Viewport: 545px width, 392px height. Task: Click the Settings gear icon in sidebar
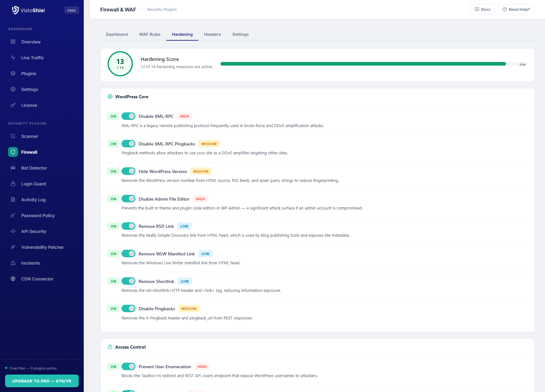point(13,89)
